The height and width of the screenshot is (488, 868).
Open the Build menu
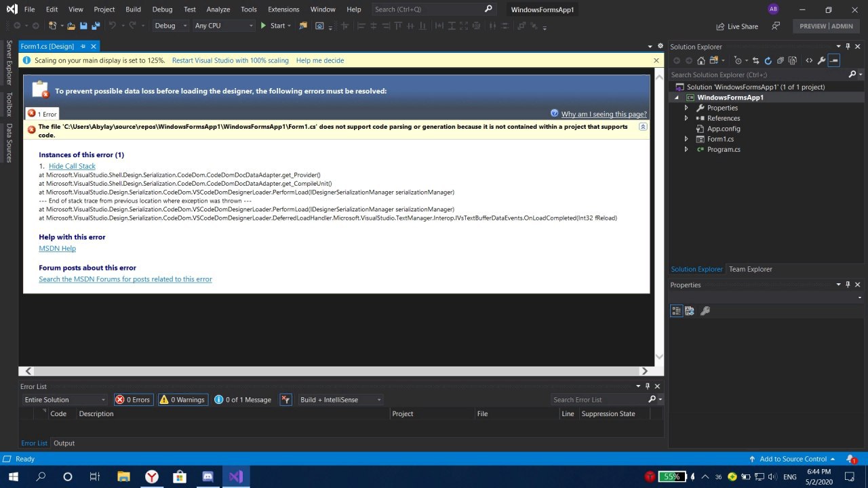(x=133, y=9)
